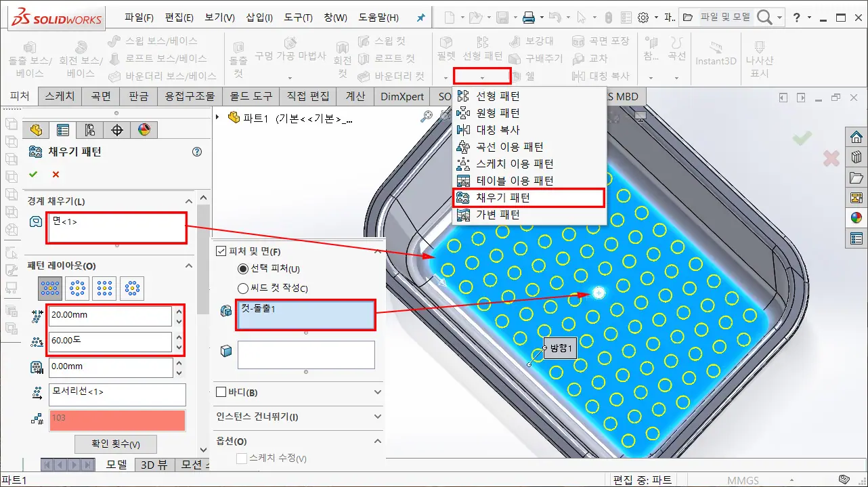Collapse the 패턴 레이아웃 section
This screenshot has width=868, height=487.
click(189, 266)
